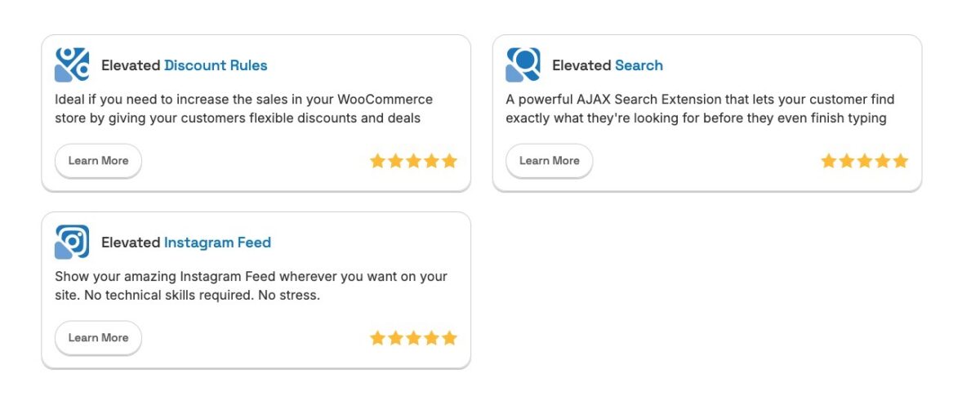Select the first star of Discount Rules rating
980x405 pixels.
pyautogui.click(x=377, y=161)
